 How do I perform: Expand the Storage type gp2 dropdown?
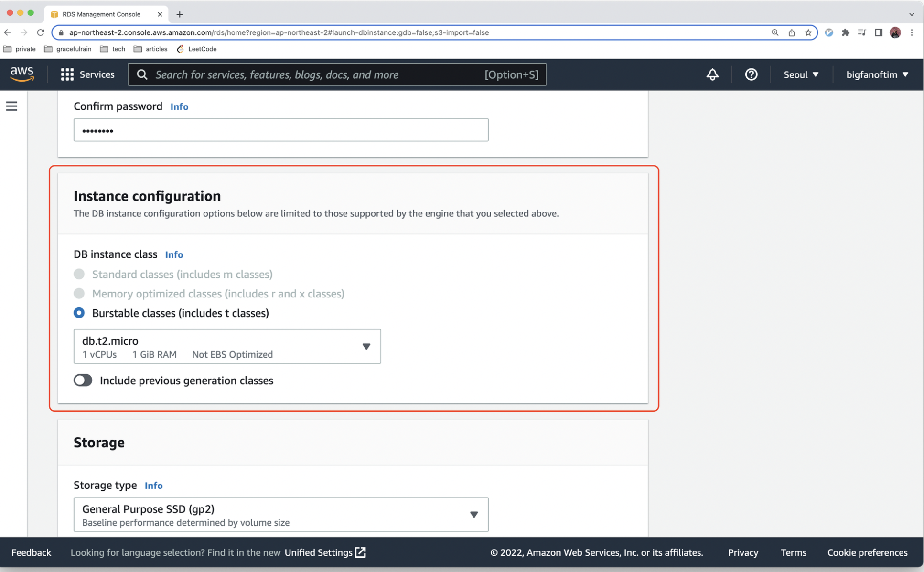coord(280,514)
